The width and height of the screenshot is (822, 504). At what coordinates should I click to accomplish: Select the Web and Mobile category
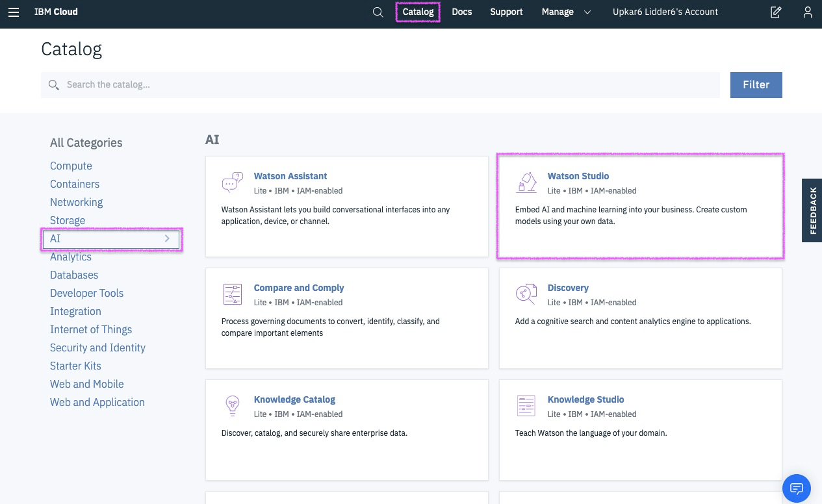click(x=86, y=384)
